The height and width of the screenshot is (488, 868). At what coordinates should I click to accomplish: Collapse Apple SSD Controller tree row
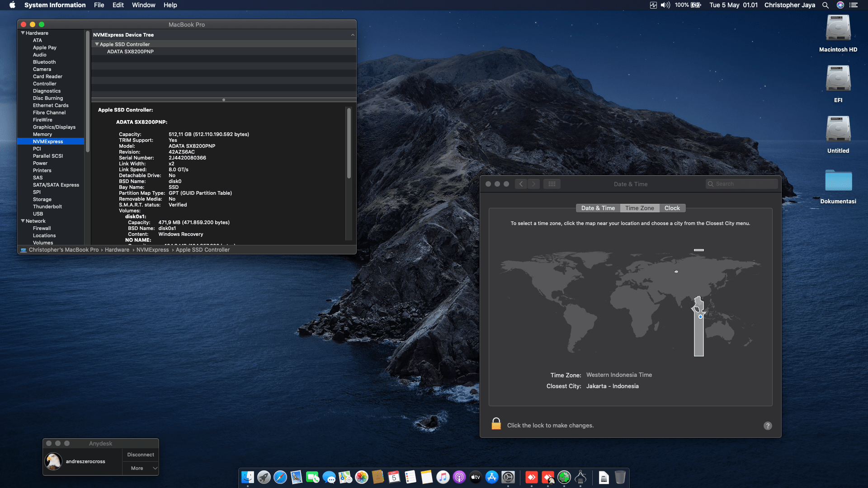click(97, 44)
